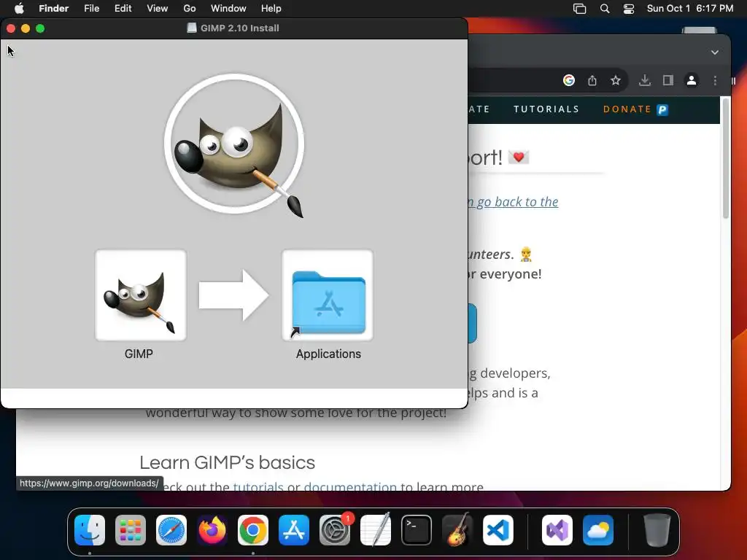Open the Finder menu
747x560 pixels.
click(x=53, y=9)
